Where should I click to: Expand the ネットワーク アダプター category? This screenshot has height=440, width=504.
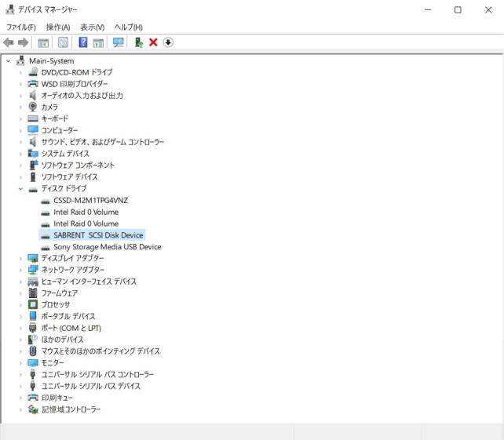[20, 270]
